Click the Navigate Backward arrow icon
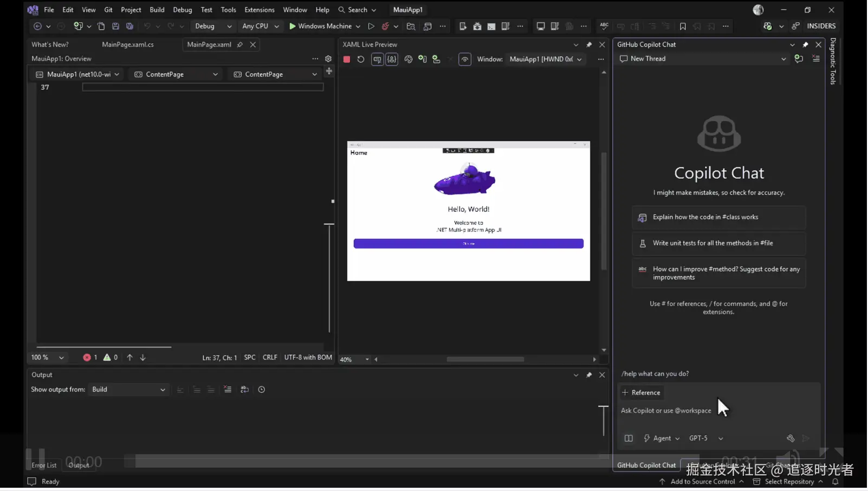This screenshot has width=868, height=491. (x=37, y=26)
